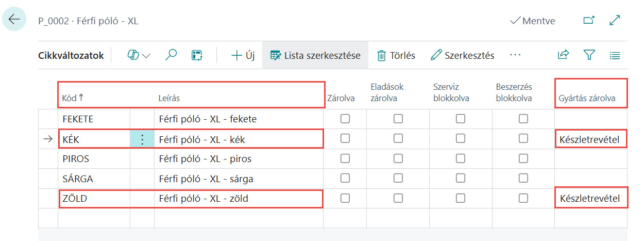This screenshot has width=644, height=241.
Task: Tick Eladások zárolva for PIROS row
Action: pyautogui.click(x=398, y=158)
